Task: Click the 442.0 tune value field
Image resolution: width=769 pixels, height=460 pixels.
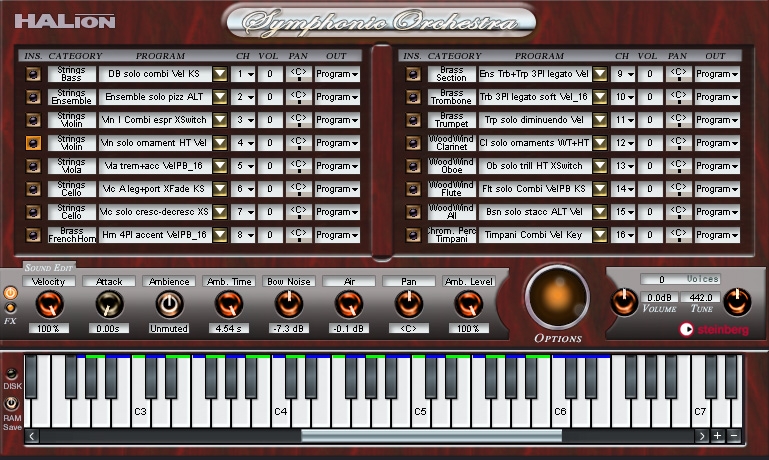Action: click(700, 298)
